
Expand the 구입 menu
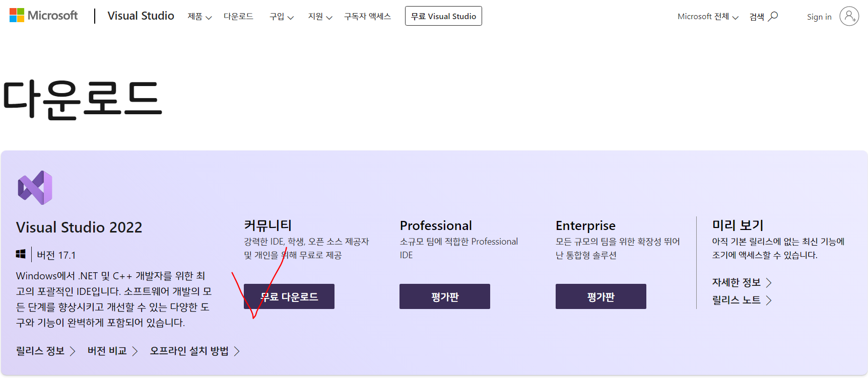281,17
